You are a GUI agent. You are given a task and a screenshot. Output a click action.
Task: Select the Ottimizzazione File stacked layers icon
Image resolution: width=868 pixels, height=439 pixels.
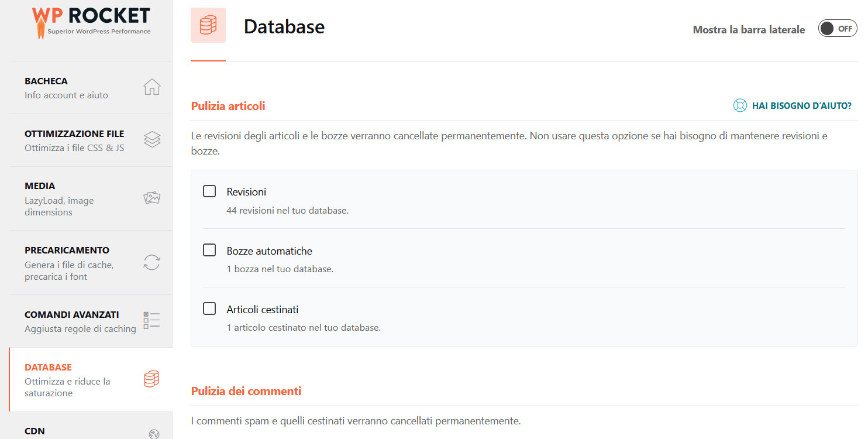151,139
